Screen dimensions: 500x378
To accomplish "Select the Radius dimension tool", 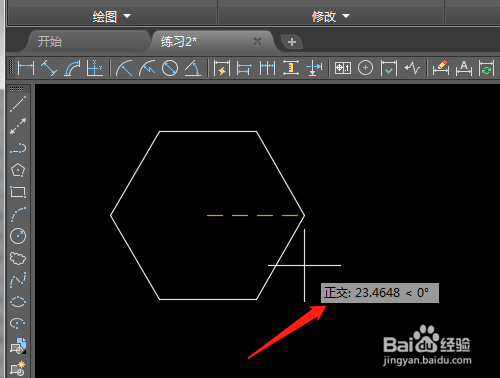I will click(x=124, y=68).
